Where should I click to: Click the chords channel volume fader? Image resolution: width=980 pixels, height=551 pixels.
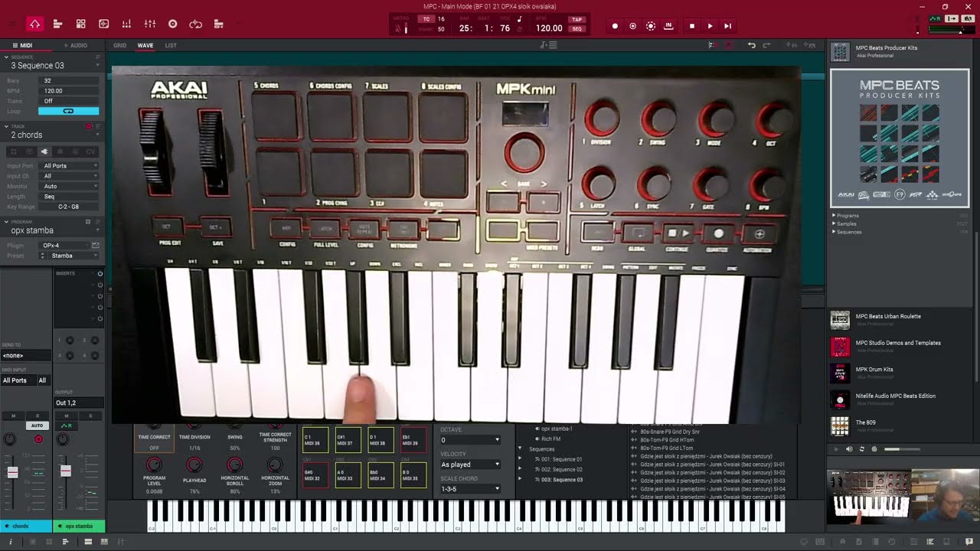point(13,472)
